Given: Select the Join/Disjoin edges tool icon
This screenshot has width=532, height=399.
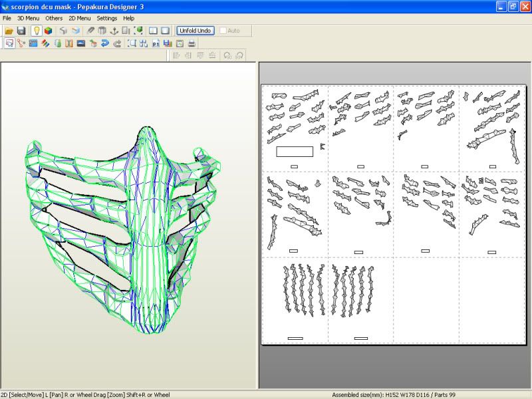Looking at the screenshot, I should (21, 43).
